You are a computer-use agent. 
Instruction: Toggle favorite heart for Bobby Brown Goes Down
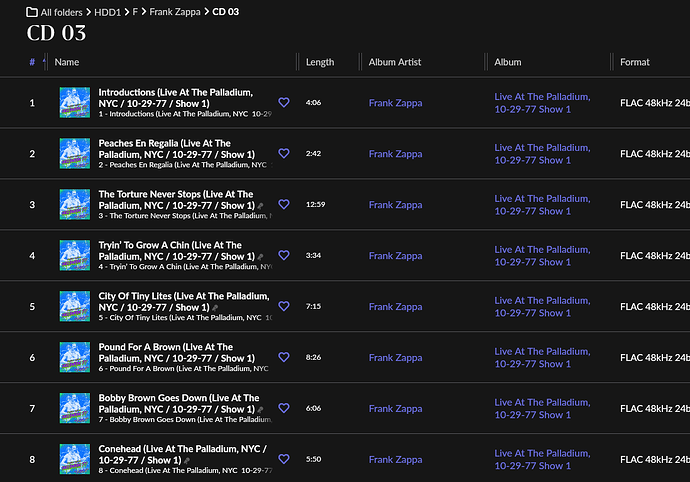pos(283,408)
